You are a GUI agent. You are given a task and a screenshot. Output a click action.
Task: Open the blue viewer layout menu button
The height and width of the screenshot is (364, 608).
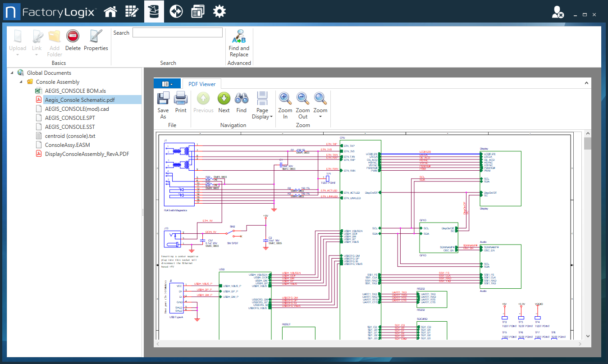click(x=167, y=84)
